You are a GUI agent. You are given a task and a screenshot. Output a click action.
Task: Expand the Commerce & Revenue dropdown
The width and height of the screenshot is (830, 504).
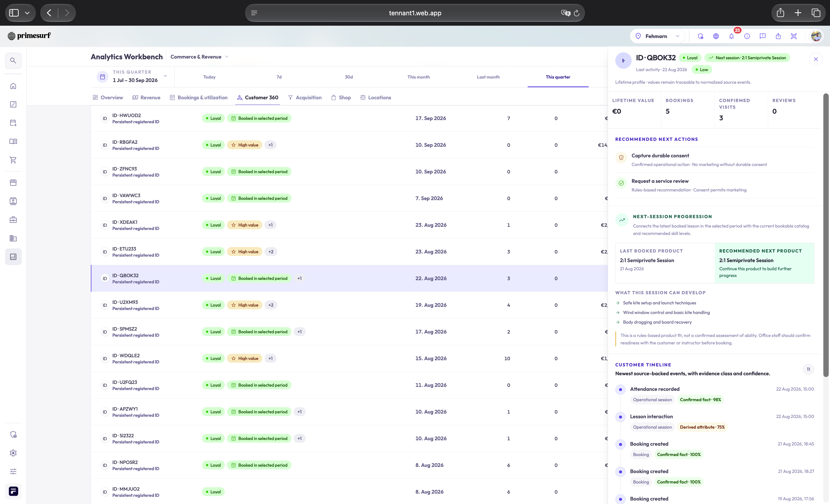[x=199, y=57]
